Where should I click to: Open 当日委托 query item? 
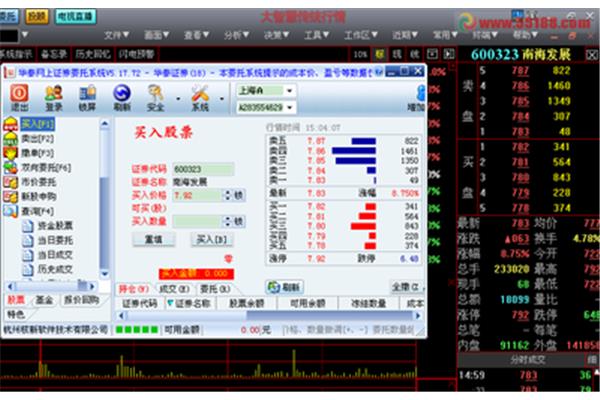(55, 240)
